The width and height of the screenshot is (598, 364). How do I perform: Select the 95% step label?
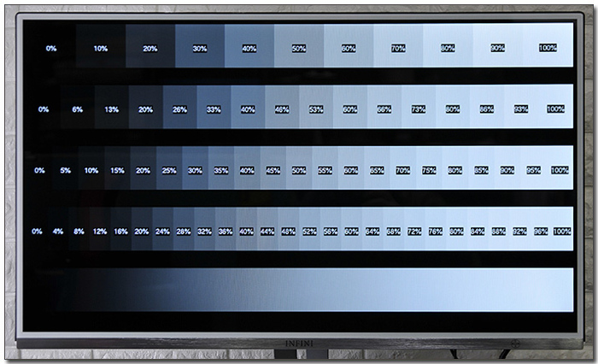tap(533, 170)
